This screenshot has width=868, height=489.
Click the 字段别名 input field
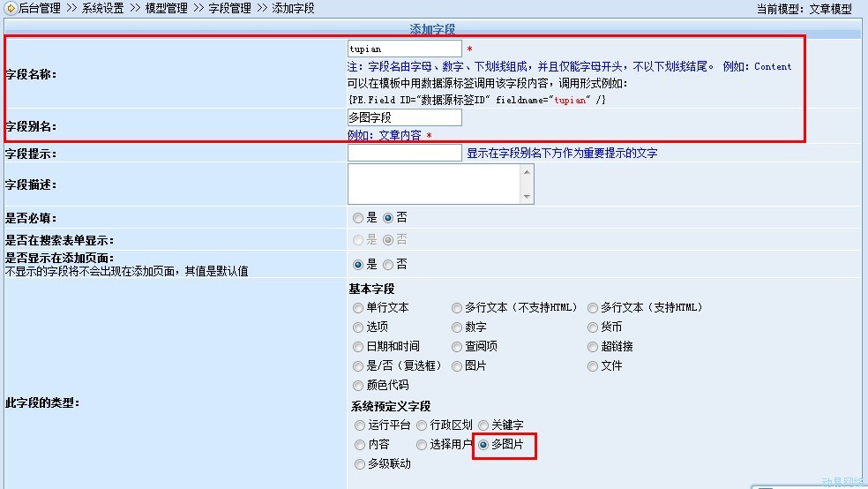point(404,117)
